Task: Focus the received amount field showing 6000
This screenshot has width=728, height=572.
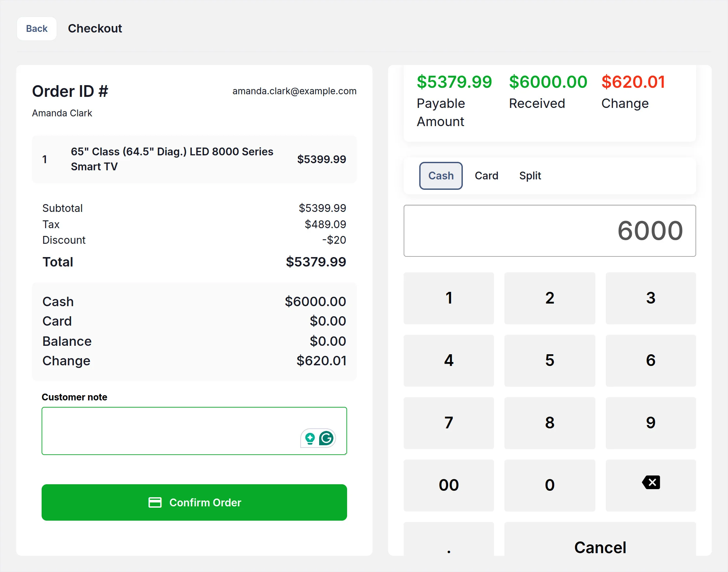Action: 550,231
